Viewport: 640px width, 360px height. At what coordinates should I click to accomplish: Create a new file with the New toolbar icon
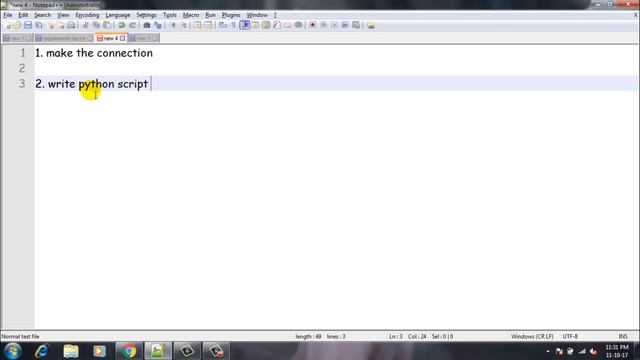click(x=8, y=25)
